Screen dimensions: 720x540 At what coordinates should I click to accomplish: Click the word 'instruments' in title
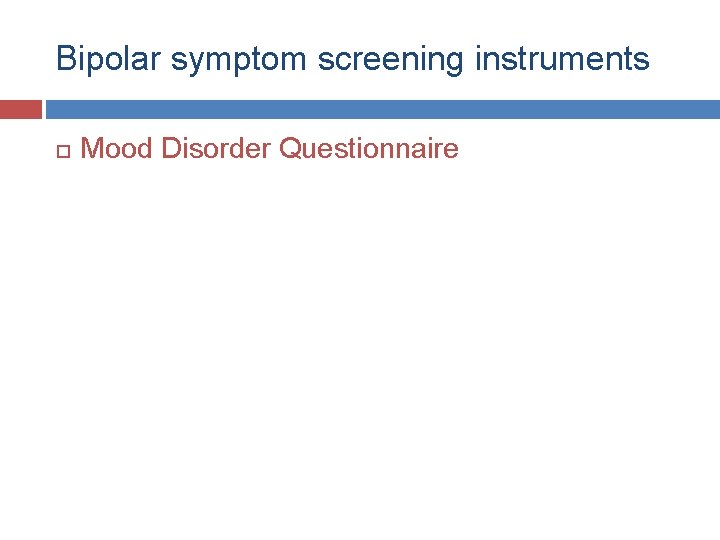(562, 58)
